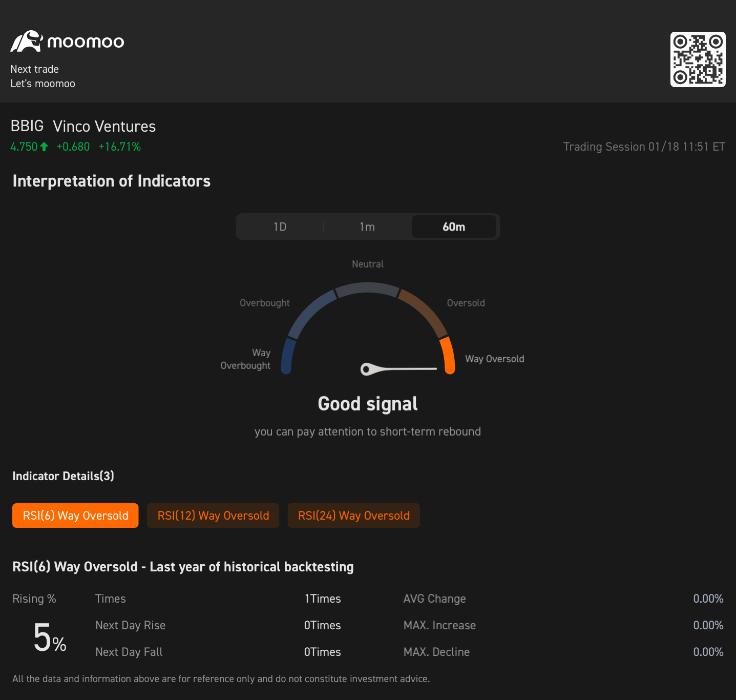Click the 5% rising percentage value
The height and width of the screenshot is (700, 736).
click(50, 638)
